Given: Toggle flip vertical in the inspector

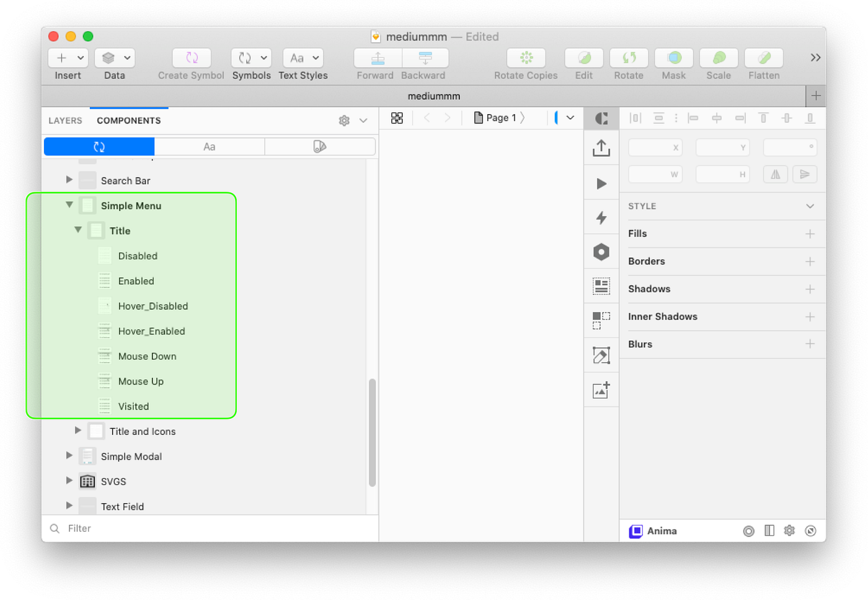Looking at the screenshot, I should (x=805, y=174).
